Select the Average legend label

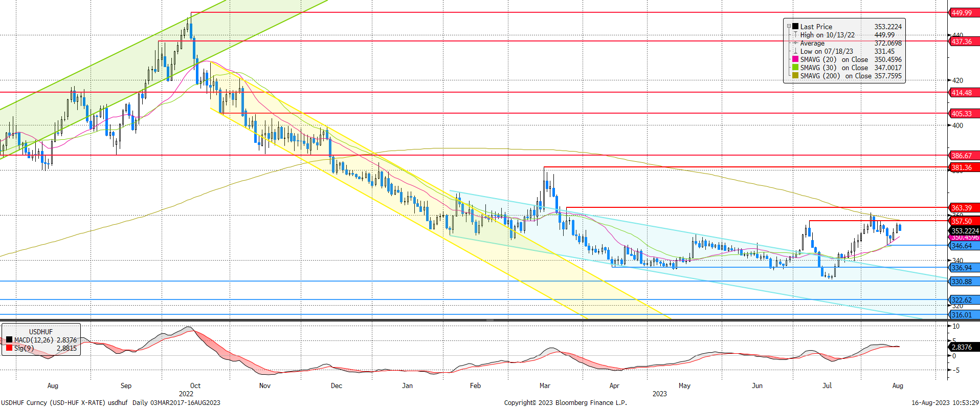coord(812,43)
